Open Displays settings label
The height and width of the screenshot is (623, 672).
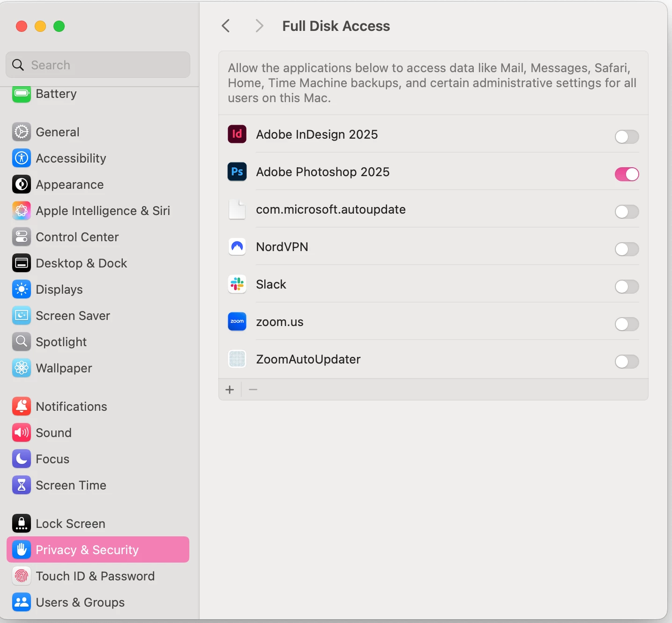60,289
